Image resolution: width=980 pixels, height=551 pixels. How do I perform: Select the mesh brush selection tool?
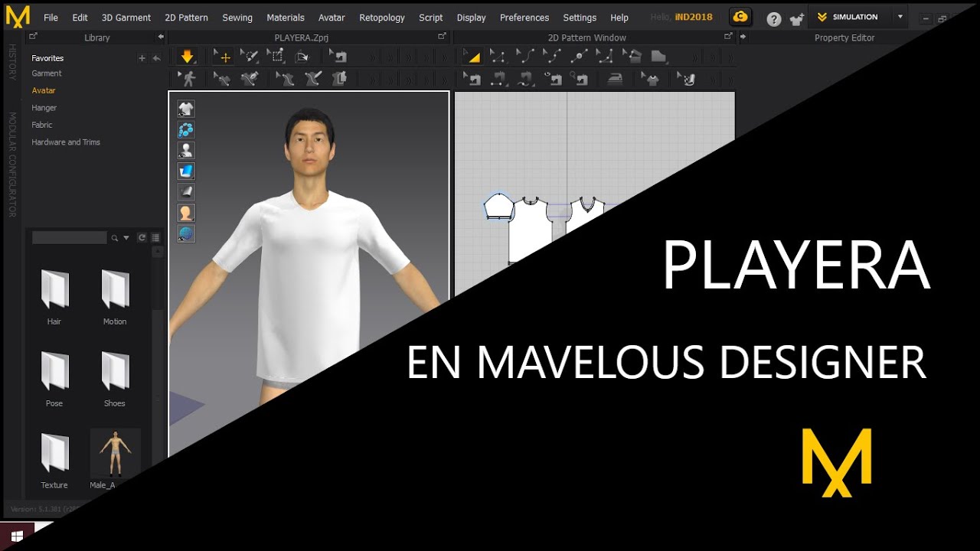249,56
